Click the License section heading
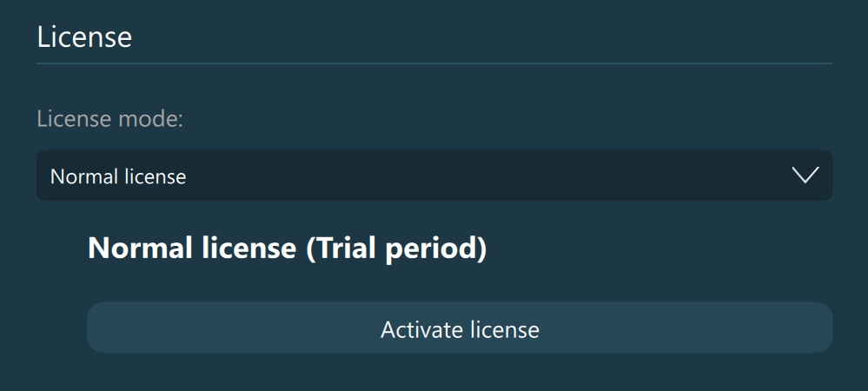Viewport: 868px width, 391px height. pyautogui.click(x=84, y=37)
